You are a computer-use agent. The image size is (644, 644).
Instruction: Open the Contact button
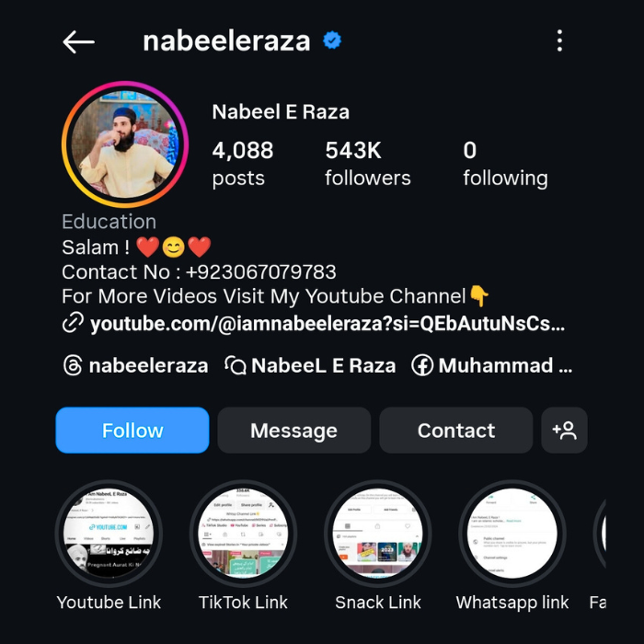pyautogui.click(x=456, y=430)
